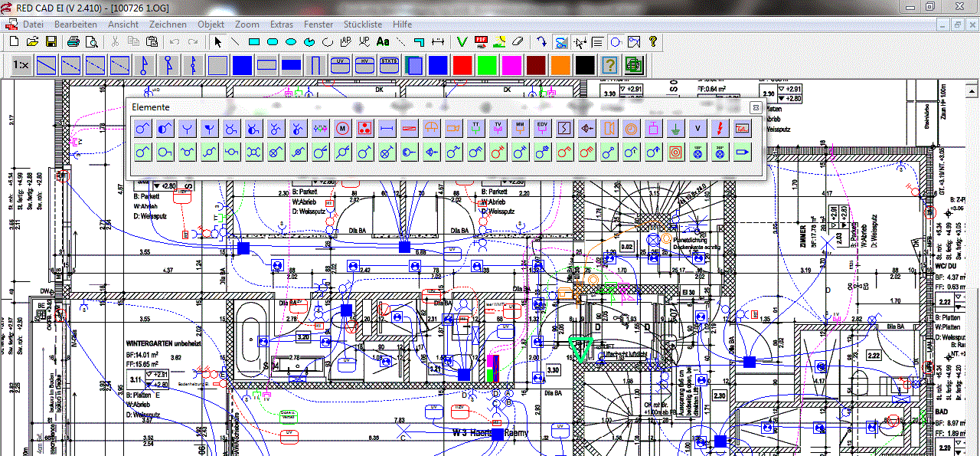Pick the dark red color swatch
This screenshot has width=980, height=456.
(x=536, y=65)
